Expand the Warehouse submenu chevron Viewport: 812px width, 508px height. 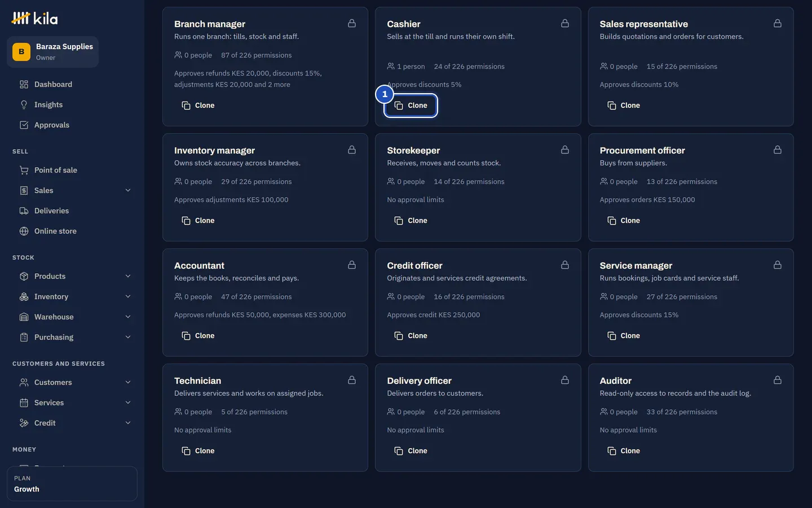click(x=128, y=317)
